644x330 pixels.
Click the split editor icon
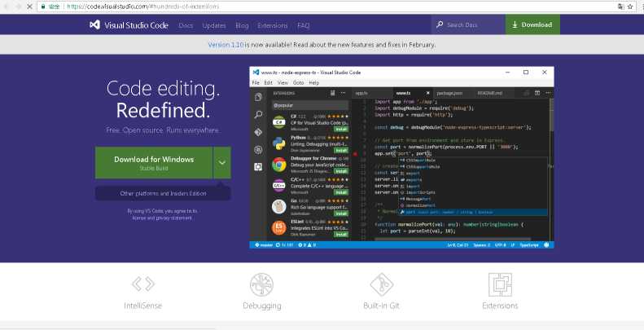pos(537,93)
